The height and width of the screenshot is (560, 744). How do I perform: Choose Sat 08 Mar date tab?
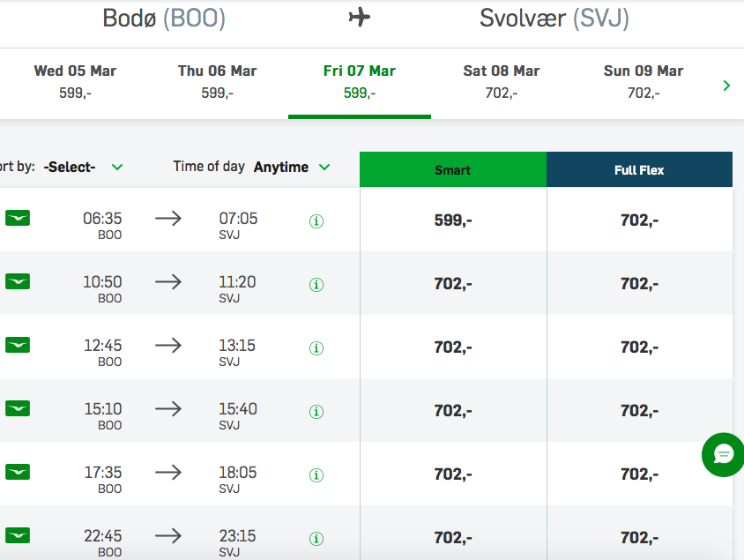pyautogui.click(x=501, y=81)
